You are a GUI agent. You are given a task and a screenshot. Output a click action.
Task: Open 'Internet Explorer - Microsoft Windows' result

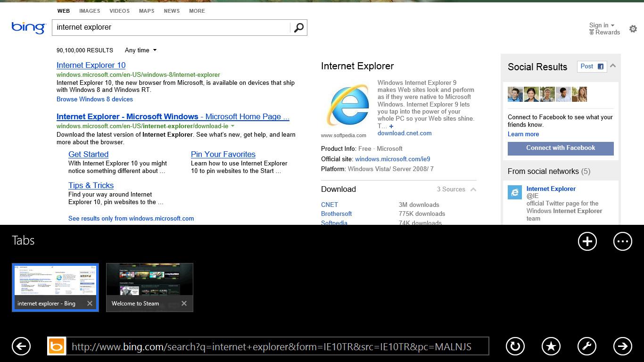[173, 117]
